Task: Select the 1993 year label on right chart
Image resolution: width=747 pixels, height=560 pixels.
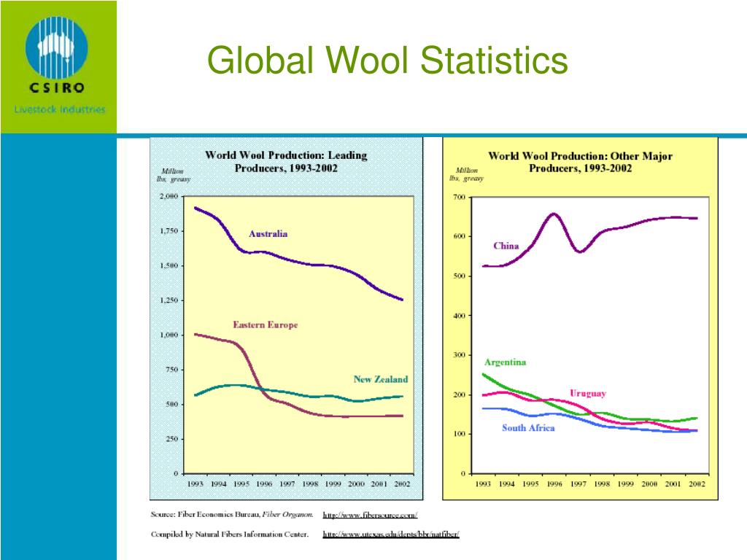Action: pos(484,483)
